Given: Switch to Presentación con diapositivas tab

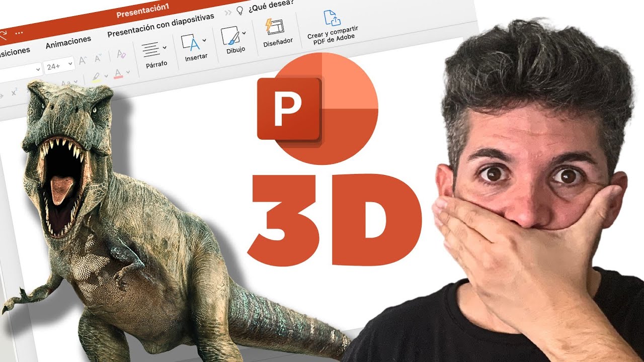Looking at the screenshot, I should point(160,26).
